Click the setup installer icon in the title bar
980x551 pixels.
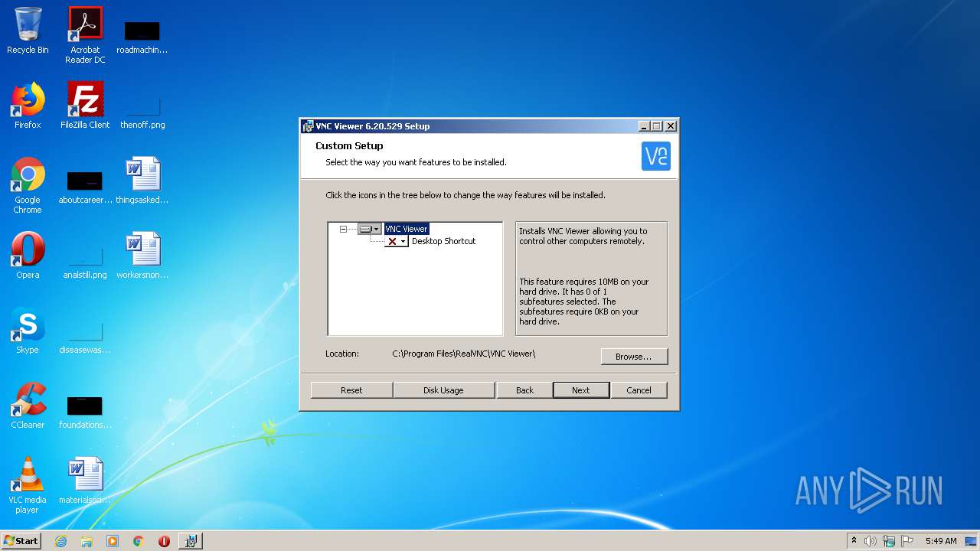pyautogui.click(x=308, y=126)
